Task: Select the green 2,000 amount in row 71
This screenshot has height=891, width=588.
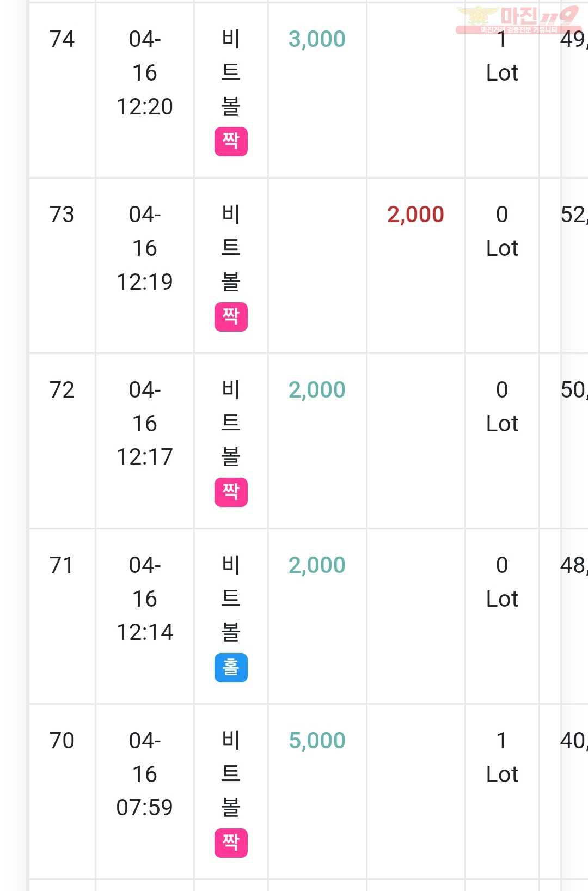Action: [x=317, y=565]
